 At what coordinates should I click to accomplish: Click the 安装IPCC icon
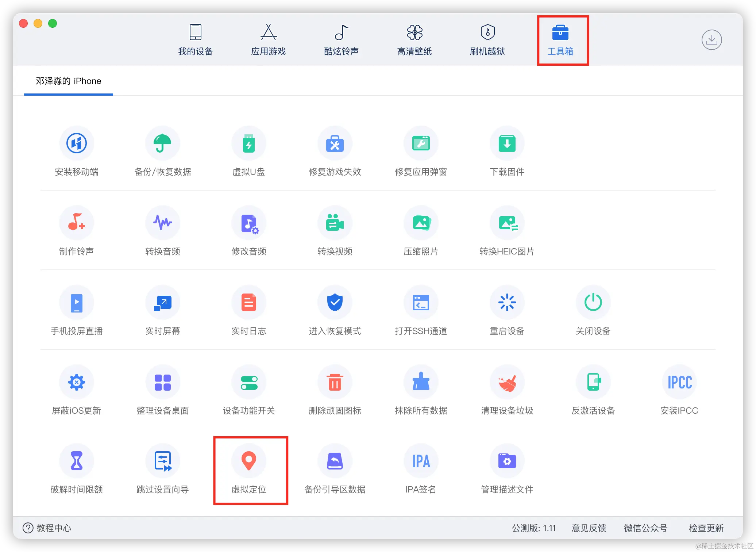tap(679, 382)
